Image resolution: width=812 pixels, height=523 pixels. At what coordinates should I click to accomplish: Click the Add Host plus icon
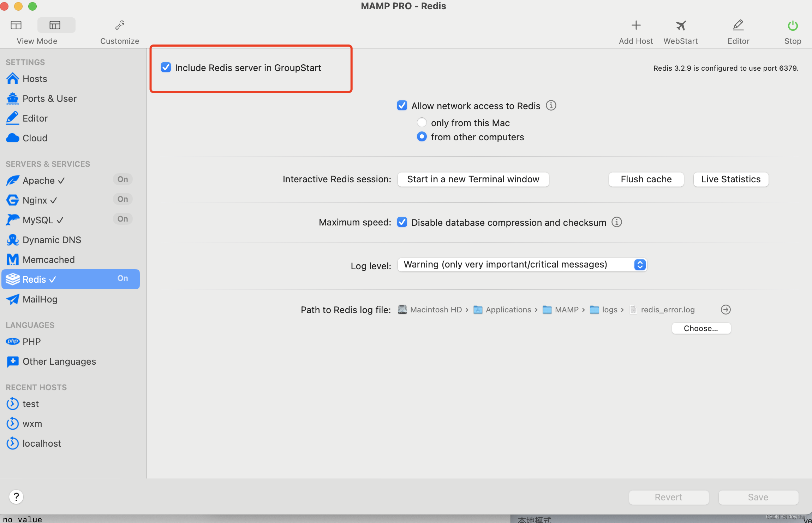[x=636, y=25]
